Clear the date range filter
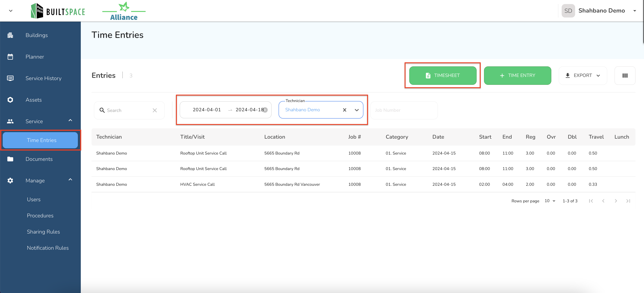 [265, 110]
